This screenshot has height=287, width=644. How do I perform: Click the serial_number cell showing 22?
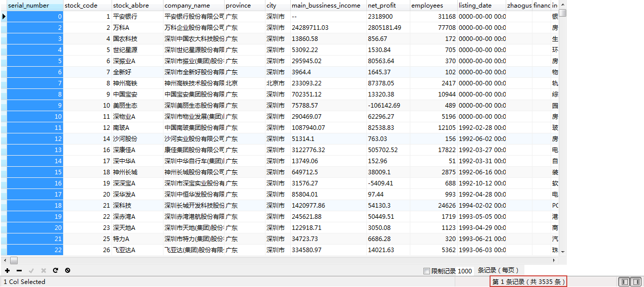pyautogui.click(x=35, y=250)
